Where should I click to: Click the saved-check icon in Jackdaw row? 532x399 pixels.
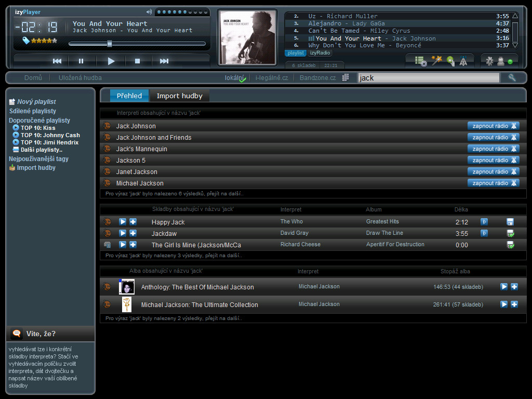(x=510, y=233)
